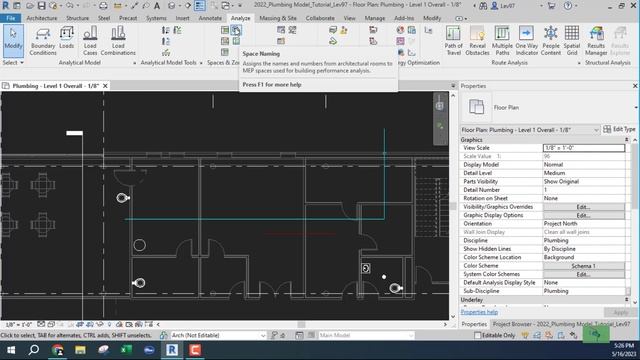Expand the Route Analysis panel arrow
640x360 pixels.
(579, 63)
